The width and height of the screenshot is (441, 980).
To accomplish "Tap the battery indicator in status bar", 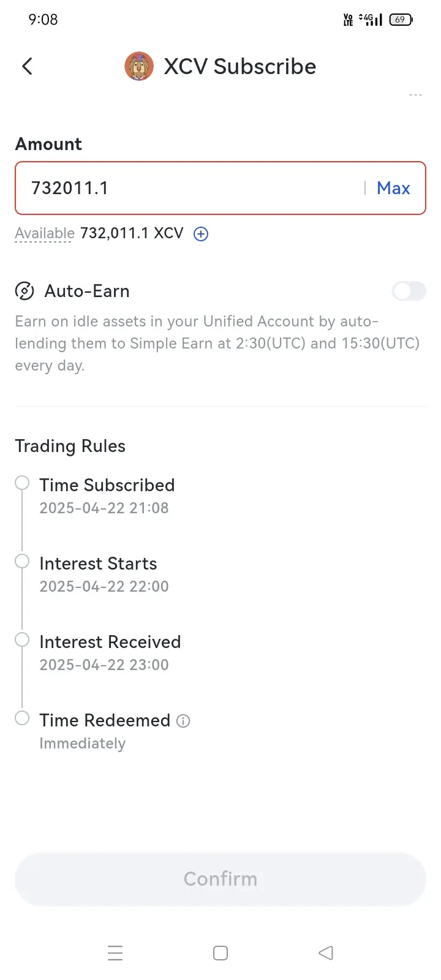I will pos(401,20).
